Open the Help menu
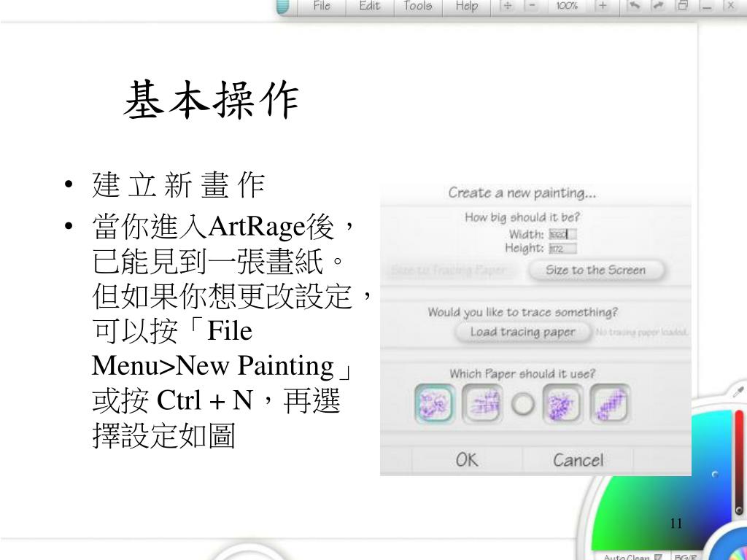 coord(466,6)
